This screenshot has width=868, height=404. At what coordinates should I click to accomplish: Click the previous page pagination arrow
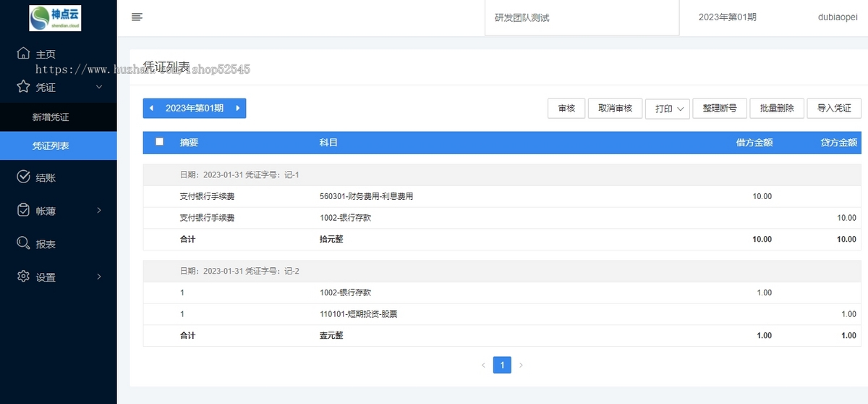point(483,365)
